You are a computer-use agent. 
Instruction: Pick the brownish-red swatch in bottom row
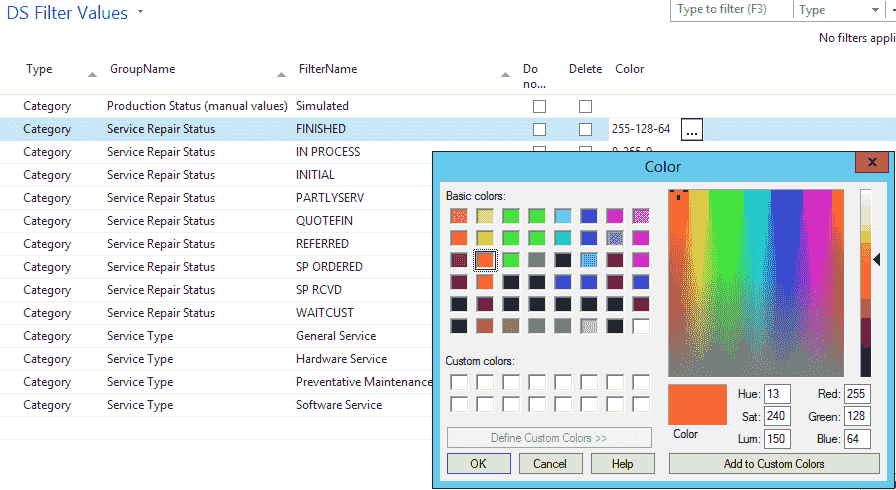(x=485, y=326)
